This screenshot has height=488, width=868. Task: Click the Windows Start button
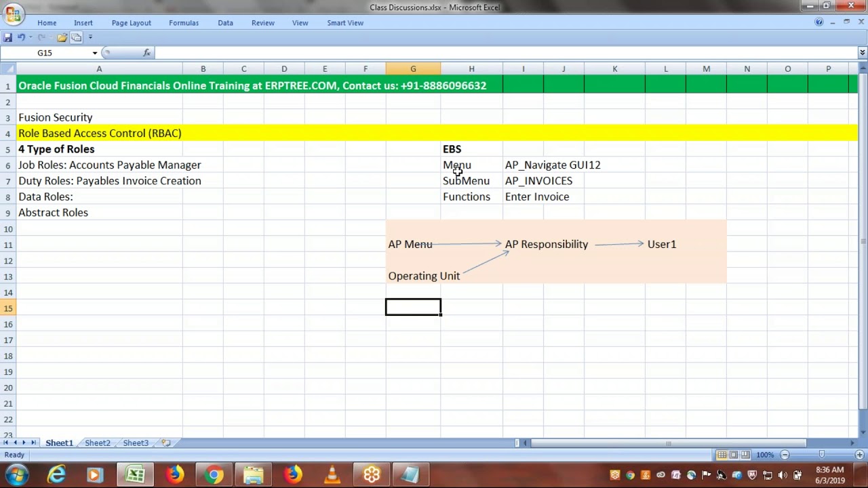[x=16, y=475]
